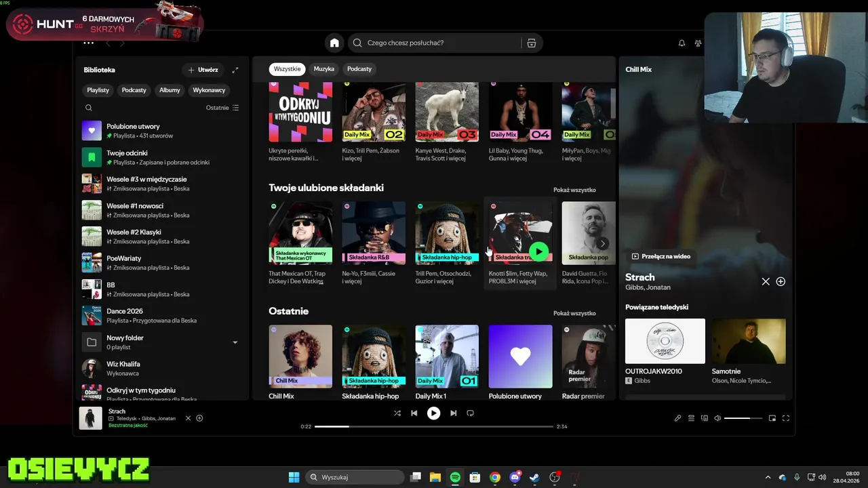Open the Daily Mix 02 card
Screen dimensions: 868x488
pyautogui.click(x=374, y=123)
